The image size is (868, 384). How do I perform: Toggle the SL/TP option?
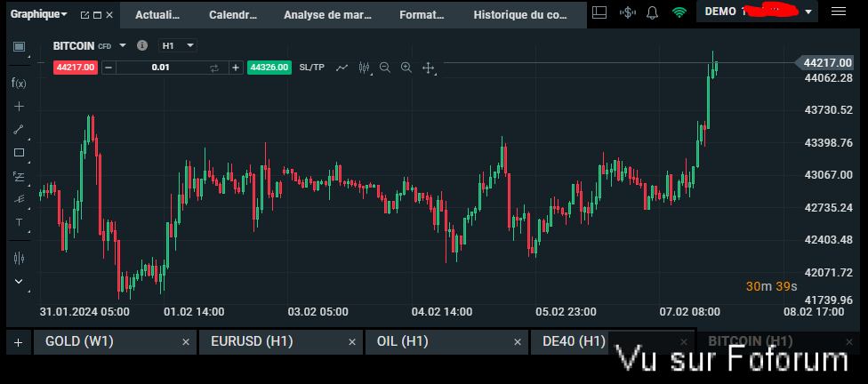pyautogui.click(x=311, y=68)
